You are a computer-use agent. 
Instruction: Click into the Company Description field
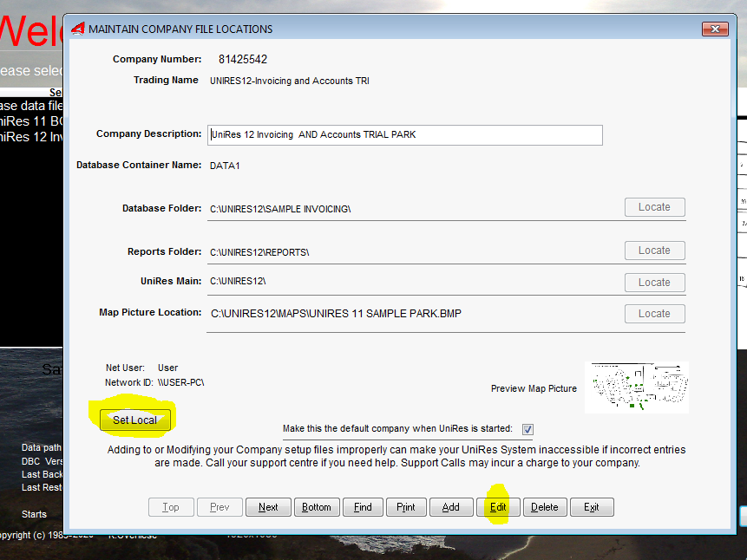[405, 134]
